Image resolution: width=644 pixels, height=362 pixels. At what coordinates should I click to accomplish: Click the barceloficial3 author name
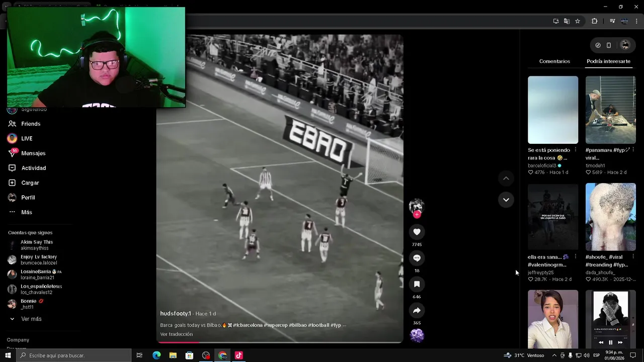[x=542, y=165]
